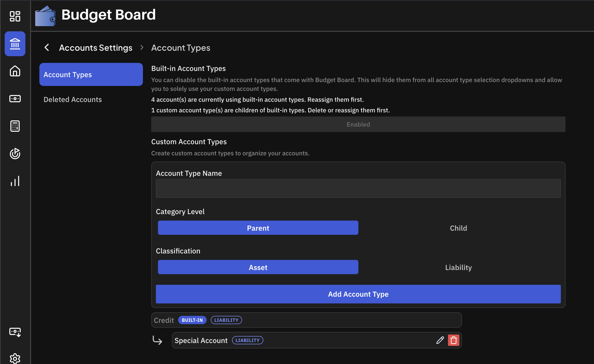
Task: Click the breadcrumb separator chevron
Action: click(142, 48)
